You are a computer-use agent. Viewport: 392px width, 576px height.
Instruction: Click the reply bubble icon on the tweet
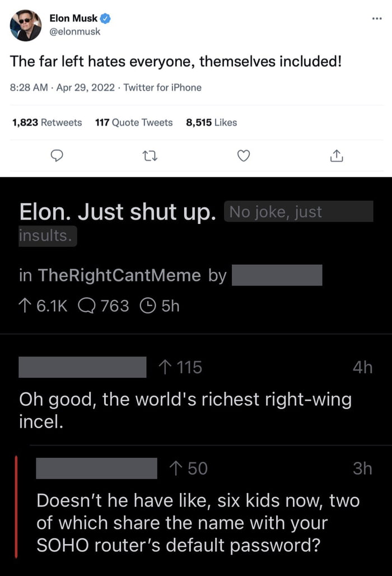57,156
